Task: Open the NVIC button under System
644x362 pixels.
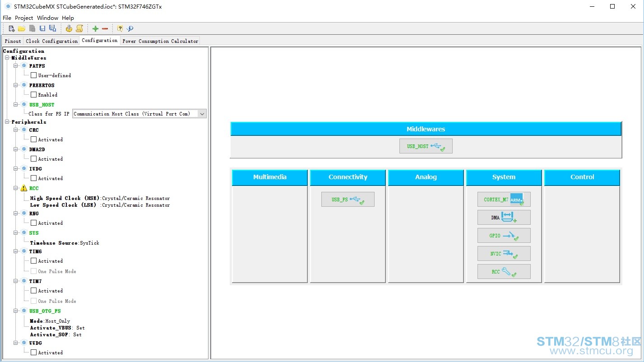Action: pos(504,254)
